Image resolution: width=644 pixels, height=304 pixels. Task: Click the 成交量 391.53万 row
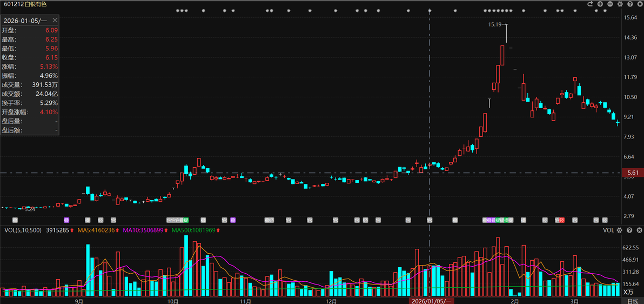(30, 85)
